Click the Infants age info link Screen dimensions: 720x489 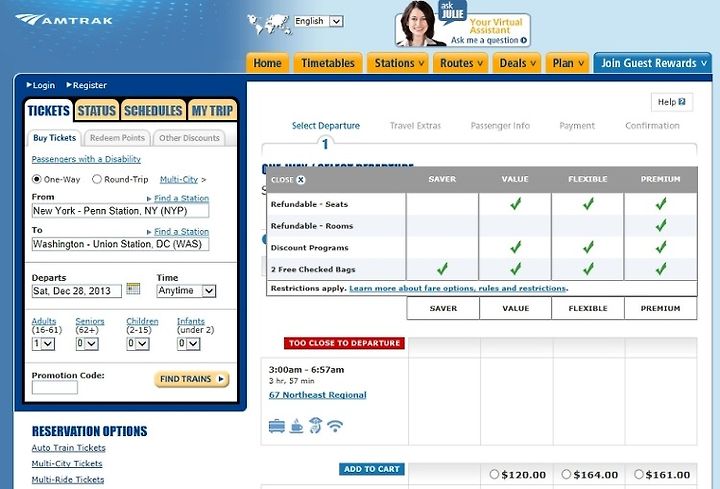tap(191, 321)
